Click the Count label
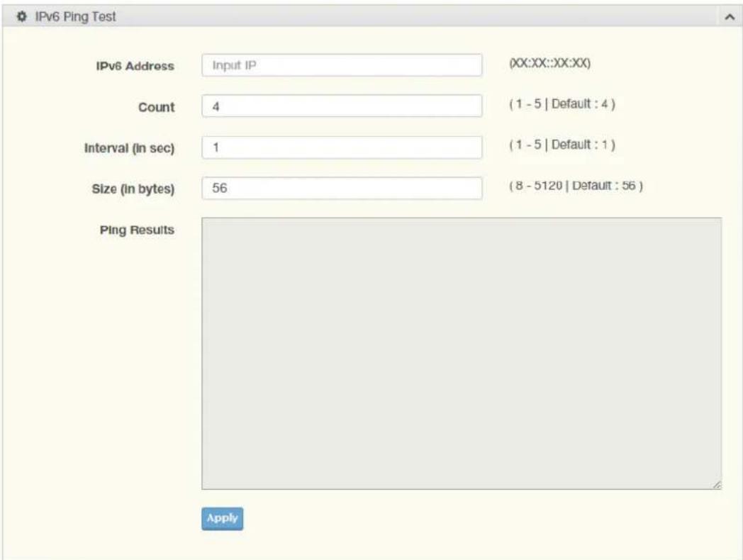 tap(157, 107)
